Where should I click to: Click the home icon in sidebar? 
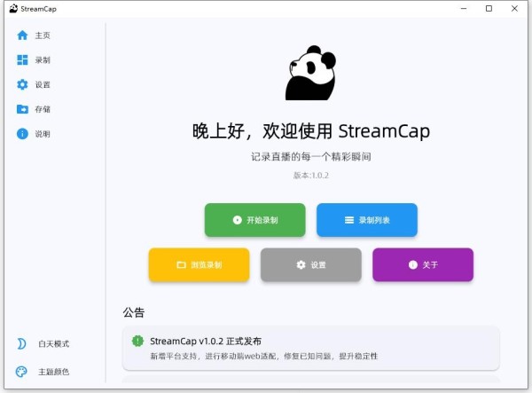[22, 35]
